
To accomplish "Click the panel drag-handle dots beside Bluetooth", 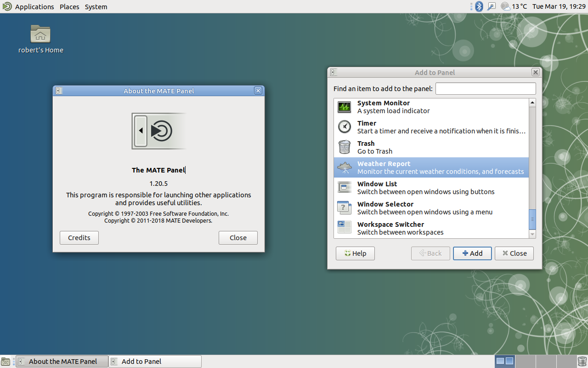I will (x=471, y=6).
